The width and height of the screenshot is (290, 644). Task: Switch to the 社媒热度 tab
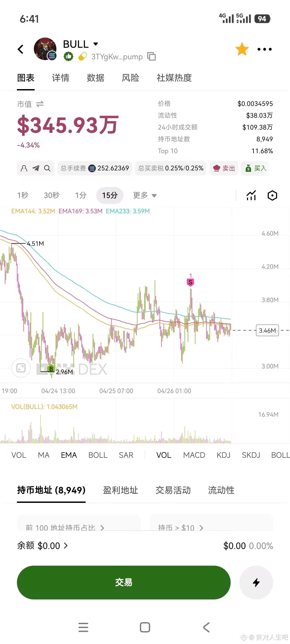pyautogui.click(x=174, y=78)
